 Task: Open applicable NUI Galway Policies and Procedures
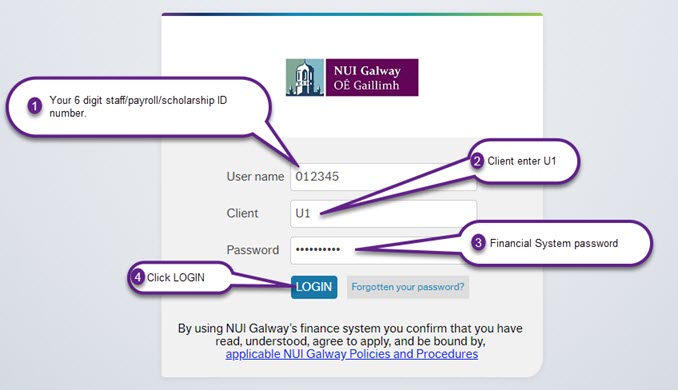click(352, 354)
